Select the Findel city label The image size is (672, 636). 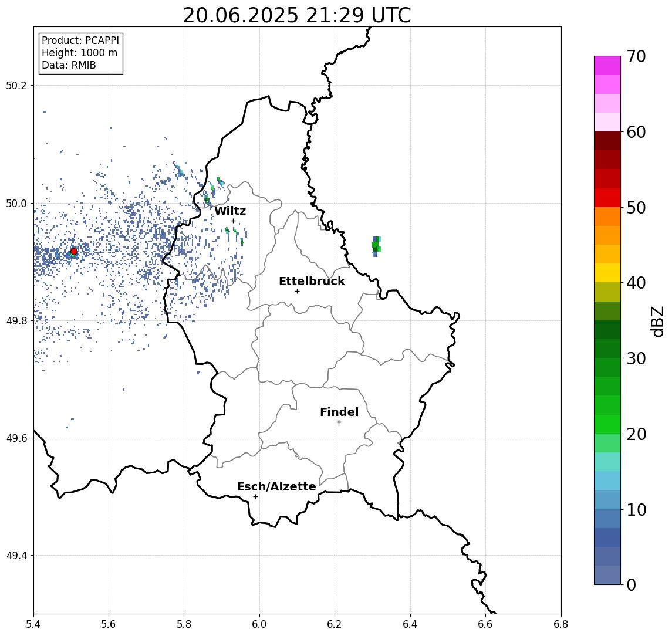click(339, 412)
